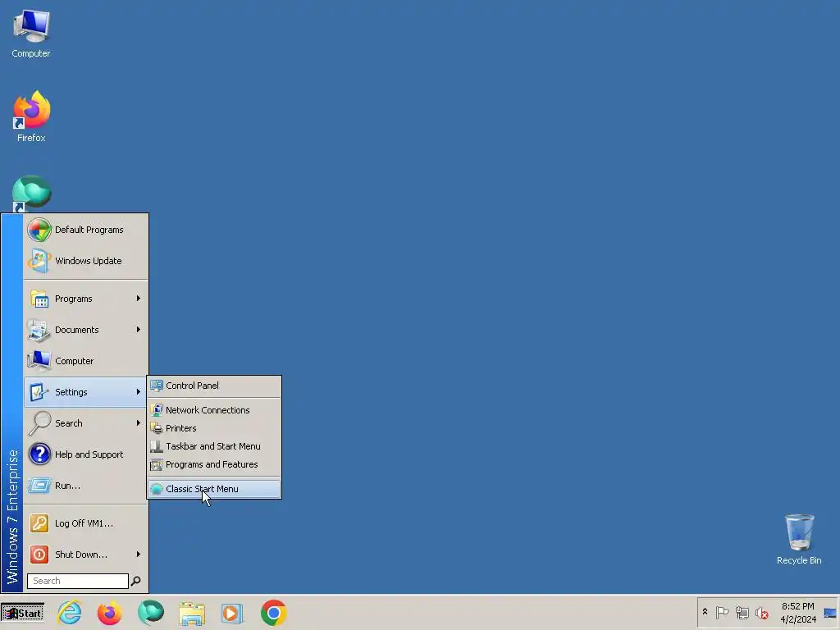Click the red Shut Down power icon
This screenshot has height=630, width=840.
39,555
